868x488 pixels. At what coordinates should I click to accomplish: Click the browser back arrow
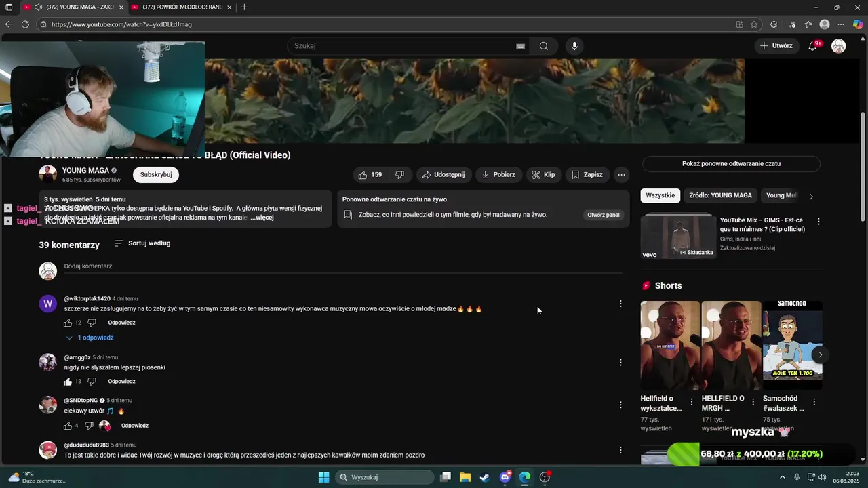tap(9, 24)
